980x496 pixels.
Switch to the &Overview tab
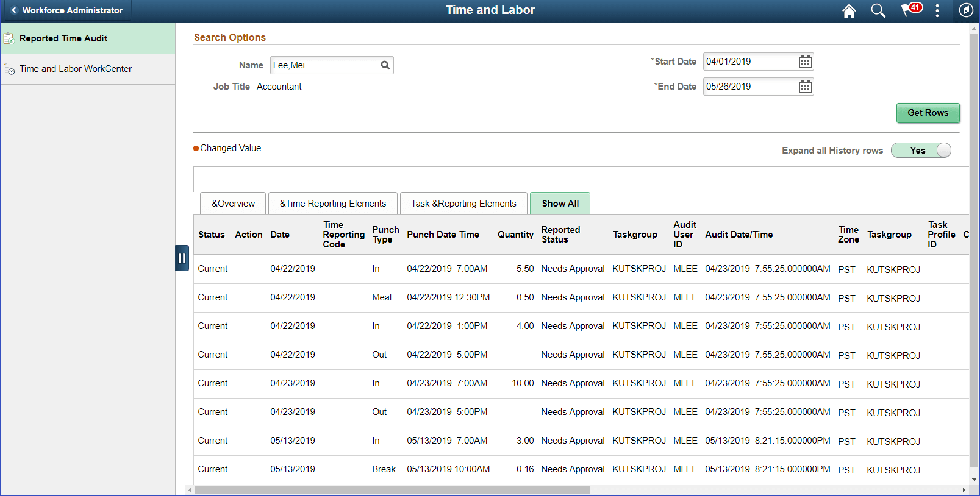pyautogui.click(x=233, y=204)
